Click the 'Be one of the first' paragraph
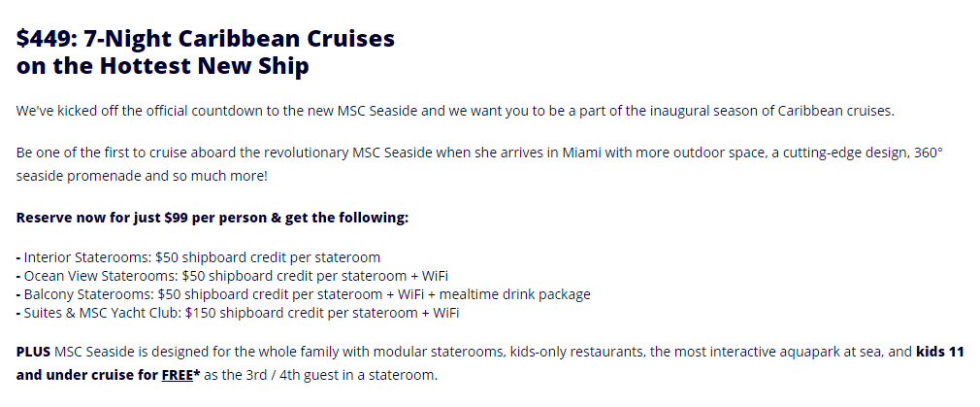Image resolution: width=980 pixels, height=407 pixels. [479, 165]
